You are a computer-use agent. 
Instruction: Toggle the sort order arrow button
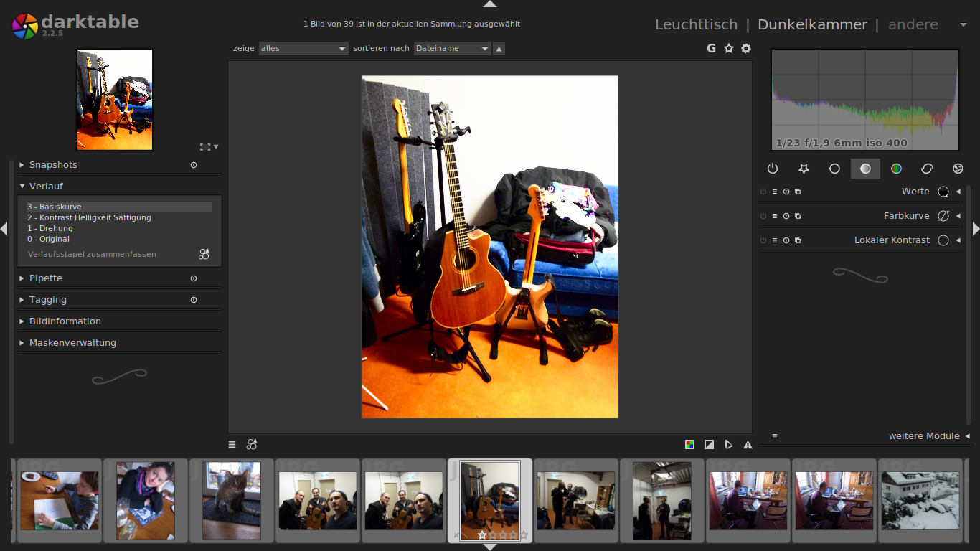499,48
